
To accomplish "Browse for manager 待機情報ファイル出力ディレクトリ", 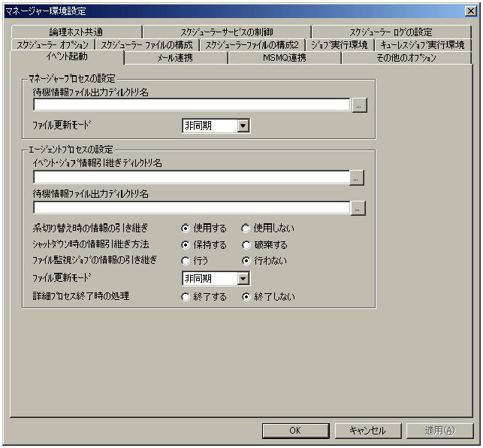I will [359, 105].
